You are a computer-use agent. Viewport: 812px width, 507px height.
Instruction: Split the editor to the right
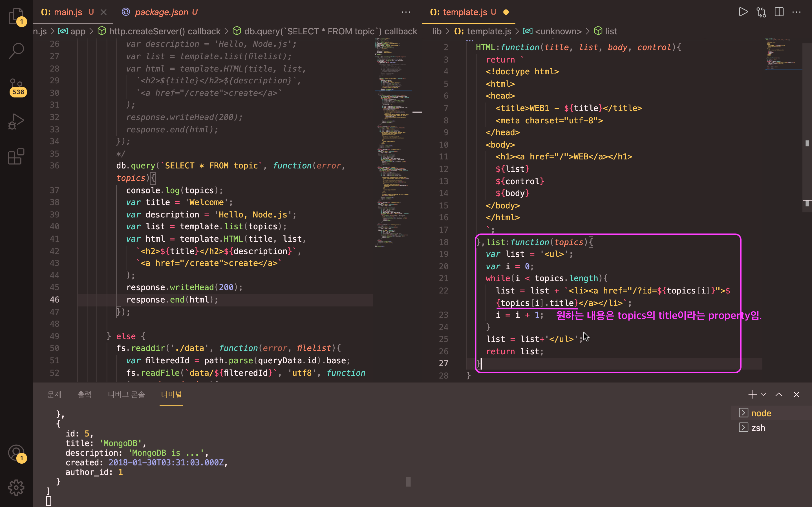(x=779, y=12)
